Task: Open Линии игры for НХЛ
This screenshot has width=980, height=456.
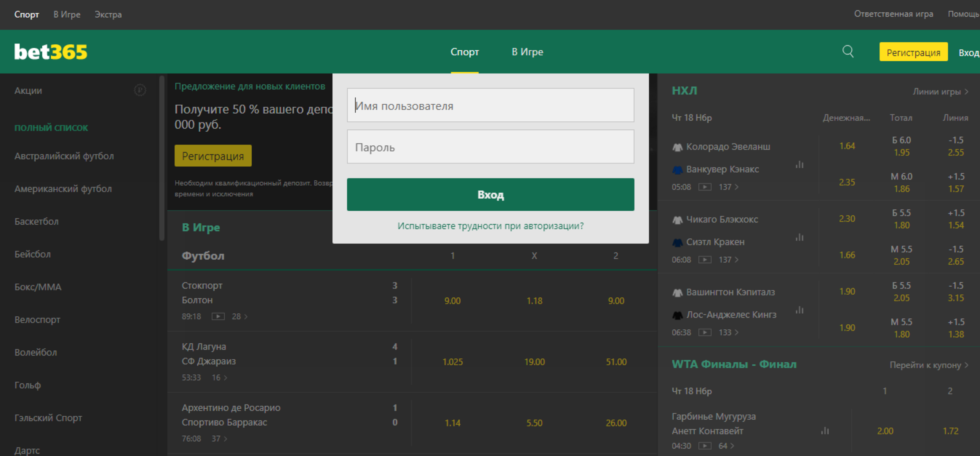Action: pyautogui.click(x=940, y=92)
